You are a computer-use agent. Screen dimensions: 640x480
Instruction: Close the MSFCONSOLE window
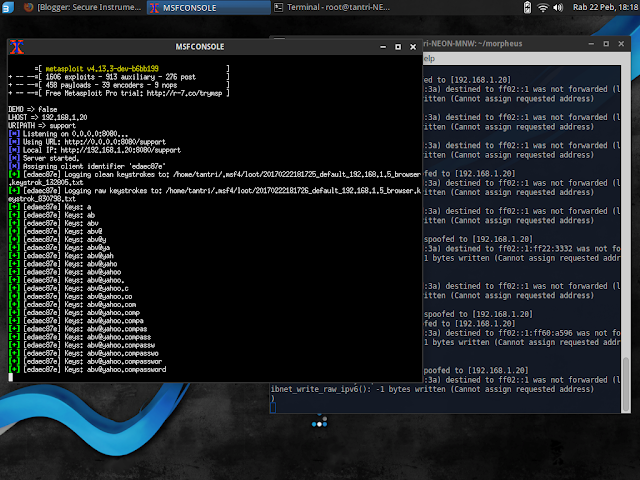point(413,47)
